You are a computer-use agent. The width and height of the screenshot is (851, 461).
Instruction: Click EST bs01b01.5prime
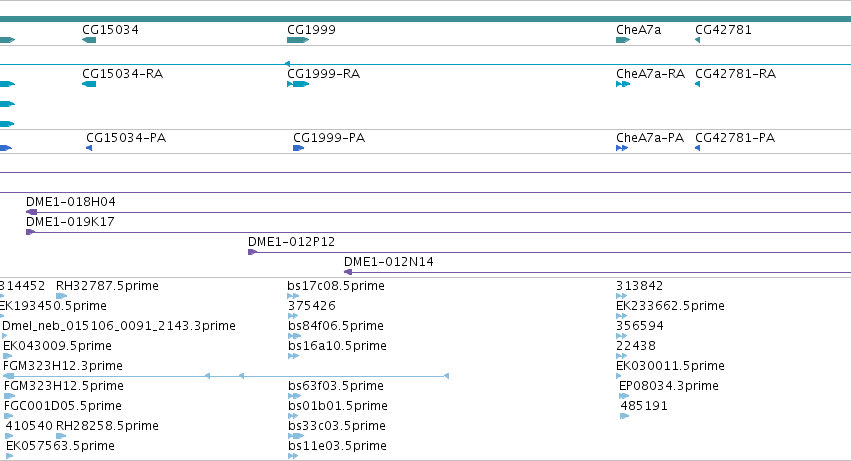pyautogui.click(x=338, y=406)
